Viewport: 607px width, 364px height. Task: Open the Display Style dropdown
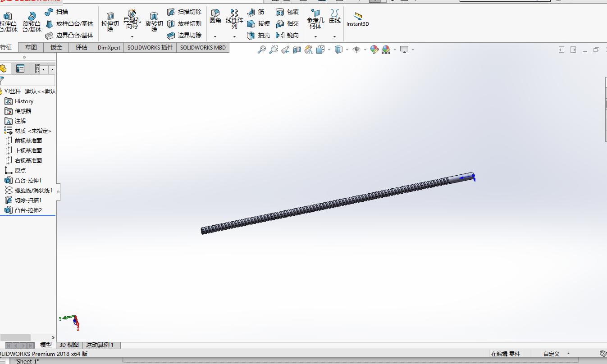click(347, 50)
